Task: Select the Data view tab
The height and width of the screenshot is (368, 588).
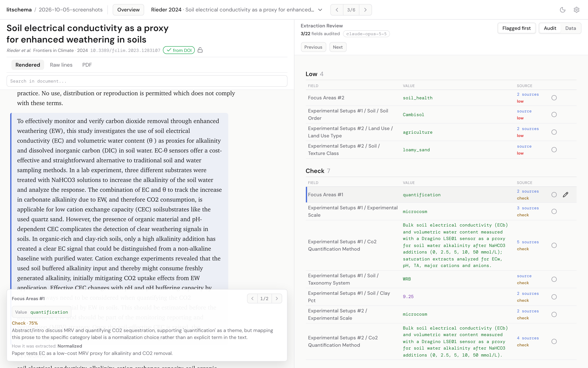Action: tap(570, 28)
